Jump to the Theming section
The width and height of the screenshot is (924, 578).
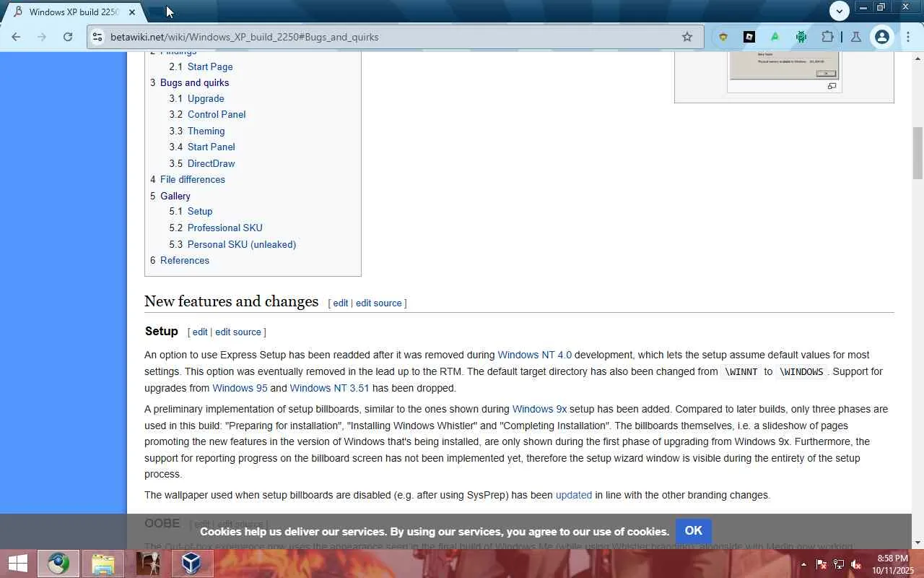click(206, 131)
